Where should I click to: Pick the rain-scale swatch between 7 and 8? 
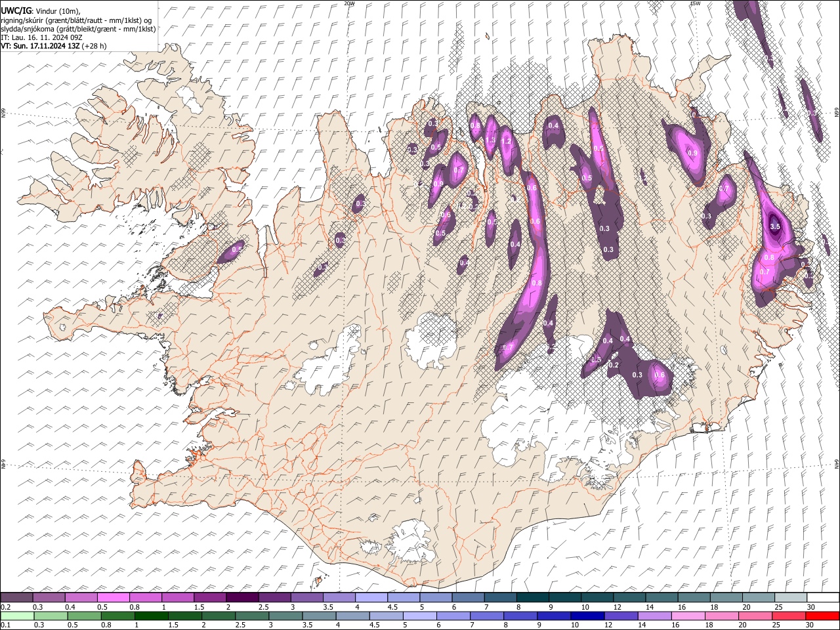point(487,616)
